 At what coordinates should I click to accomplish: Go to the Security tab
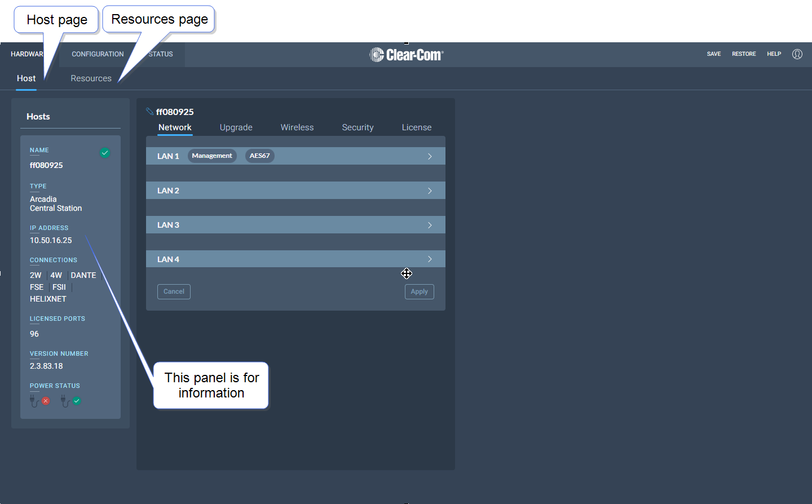(358, 127)
